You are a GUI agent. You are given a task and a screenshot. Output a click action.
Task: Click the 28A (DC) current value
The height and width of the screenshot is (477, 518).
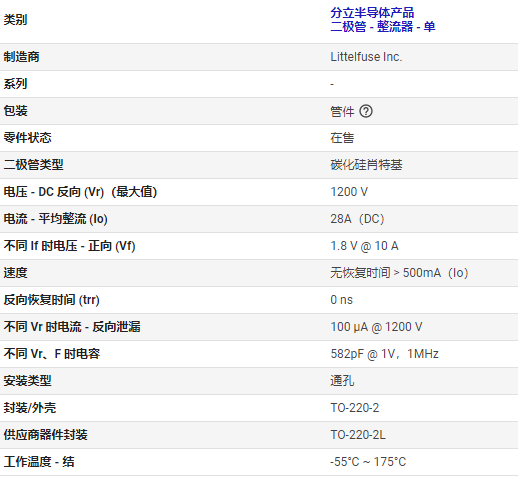click(357, 219)
